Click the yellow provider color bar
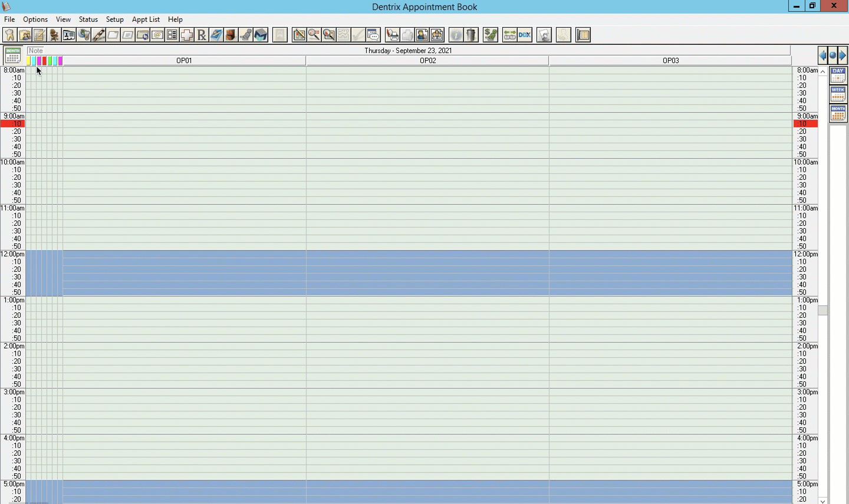This screenshot has height=504, width=849. coord(28,61)
